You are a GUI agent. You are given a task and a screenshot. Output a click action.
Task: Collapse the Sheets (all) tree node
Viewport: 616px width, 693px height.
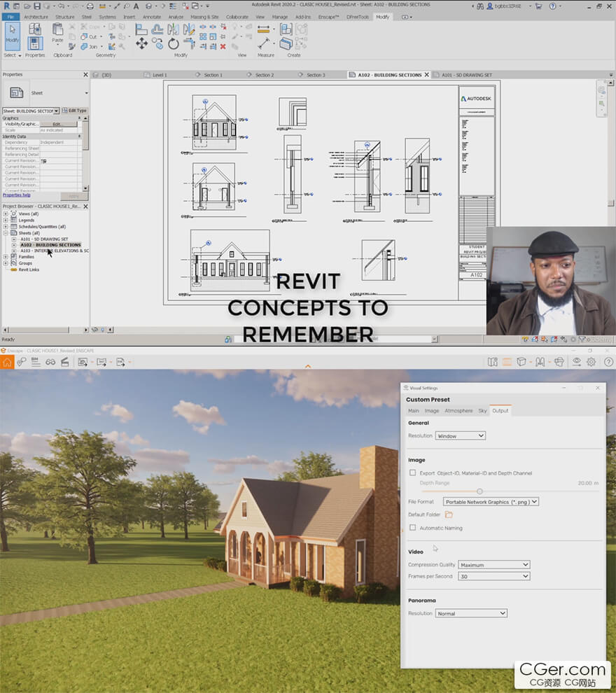tap(6, 233)
